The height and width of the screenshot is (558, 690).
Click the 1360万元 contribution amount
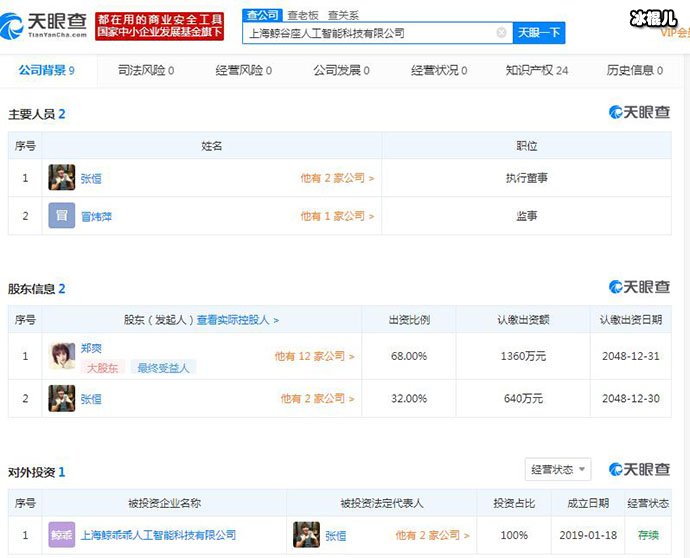(x=523, y=356)
